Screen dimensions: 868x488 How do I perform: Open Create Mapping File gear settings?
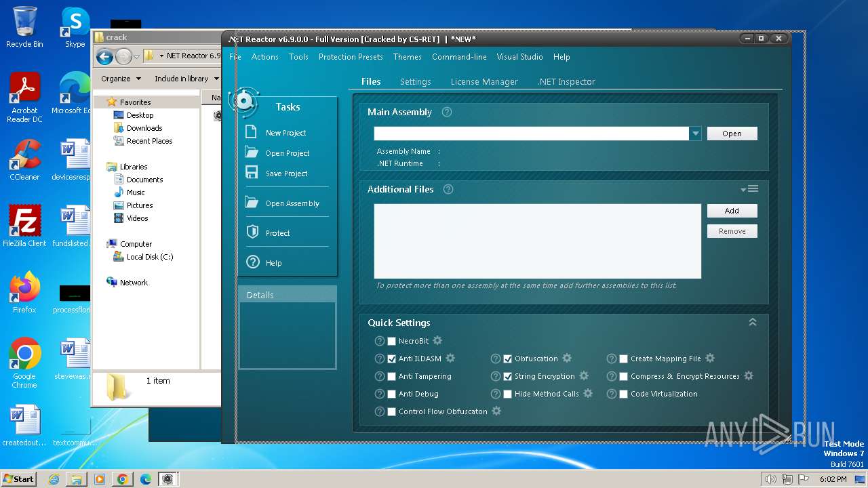point(710,358)
